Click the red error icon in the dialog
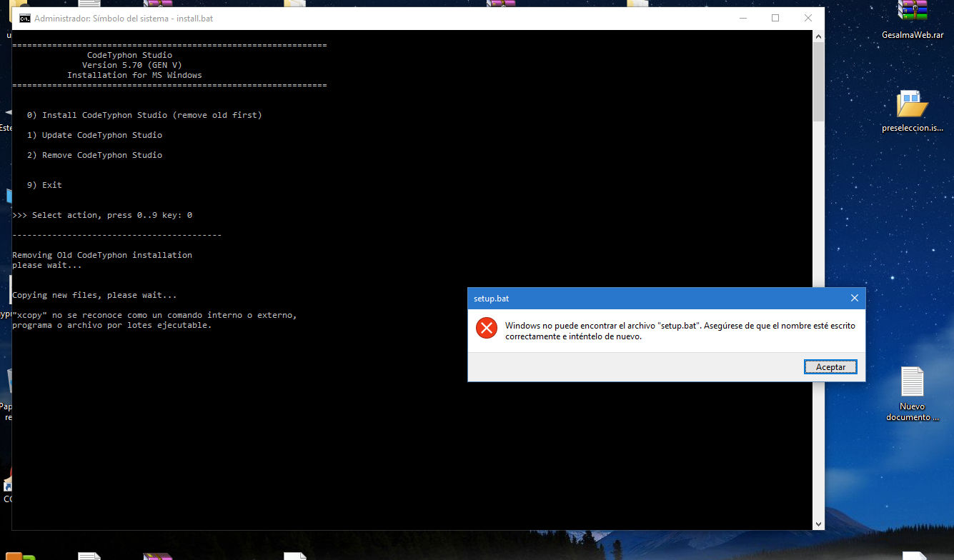The image size is (954, 560). 487,328
